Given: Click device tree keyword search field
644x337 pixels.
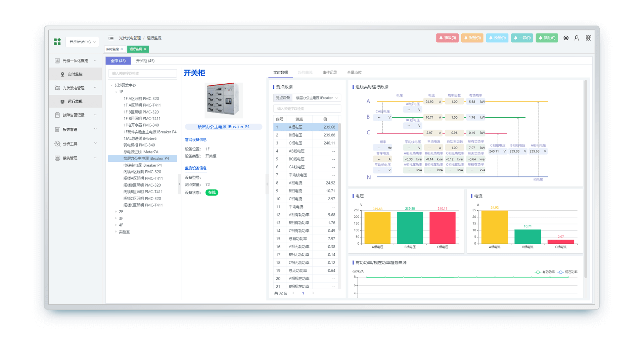Looking at the screenshot, I should (x=142, y=73).
